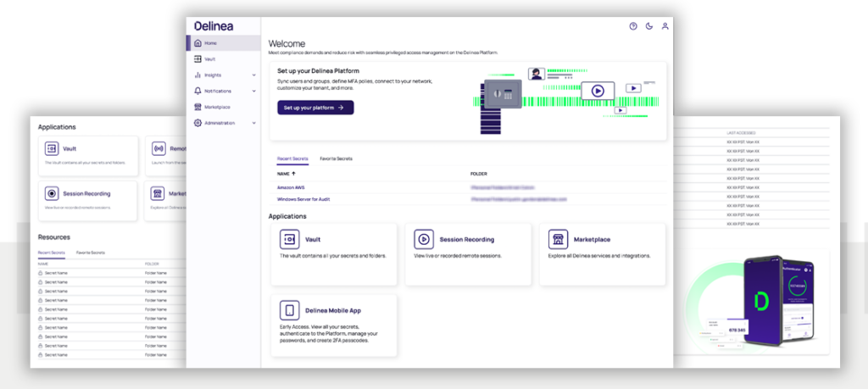
Task: Toggle dark mode moon icon
Action: click(649, 26)
